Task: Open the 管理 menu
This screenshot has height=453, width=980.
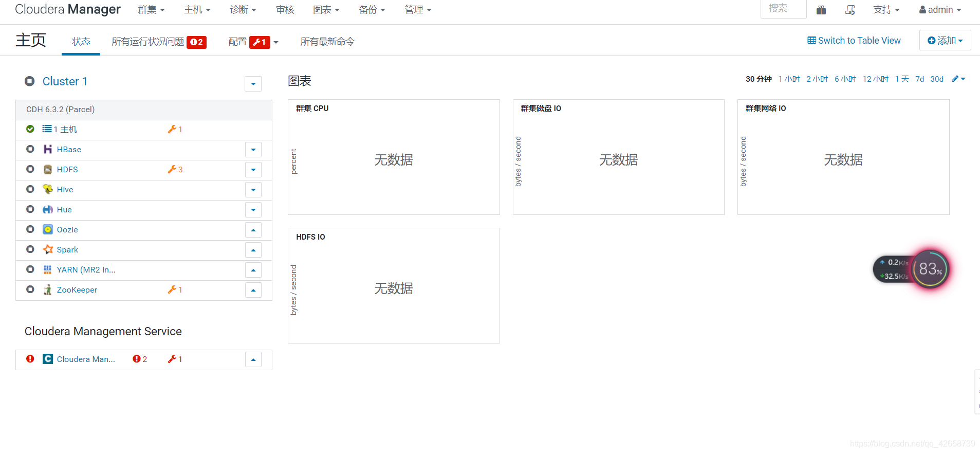Action: coord(418,10)
